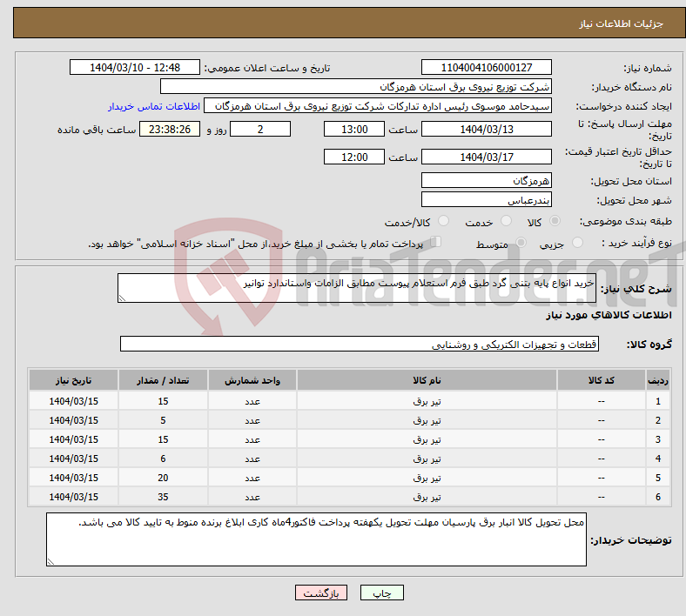This screenshot has width=686, height=616.
Task: Click the واحد شمارش column header
Action: click(x=252, y=380)
